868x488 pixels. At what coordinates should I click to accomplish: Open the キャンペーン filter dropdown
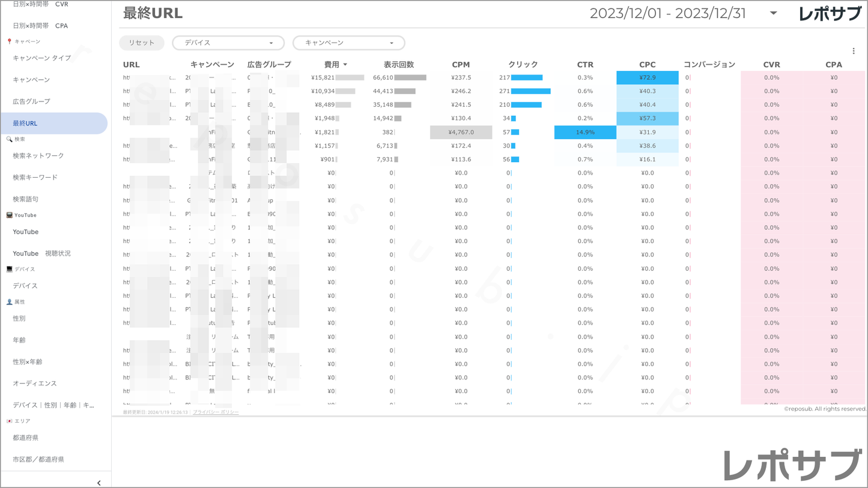tap(348, 43)
